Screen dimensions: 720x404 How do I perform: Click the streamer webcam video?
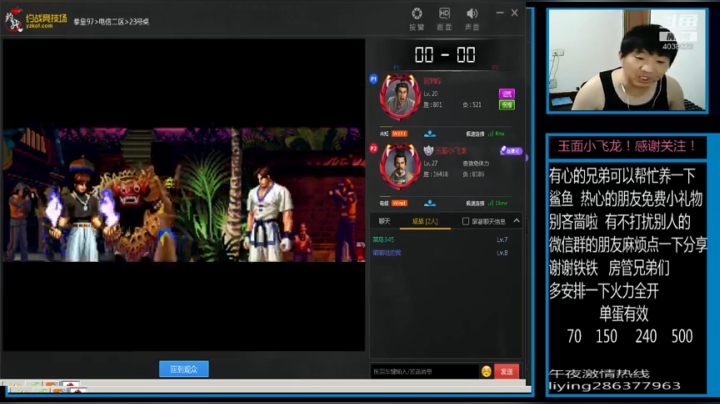(627, 60)
